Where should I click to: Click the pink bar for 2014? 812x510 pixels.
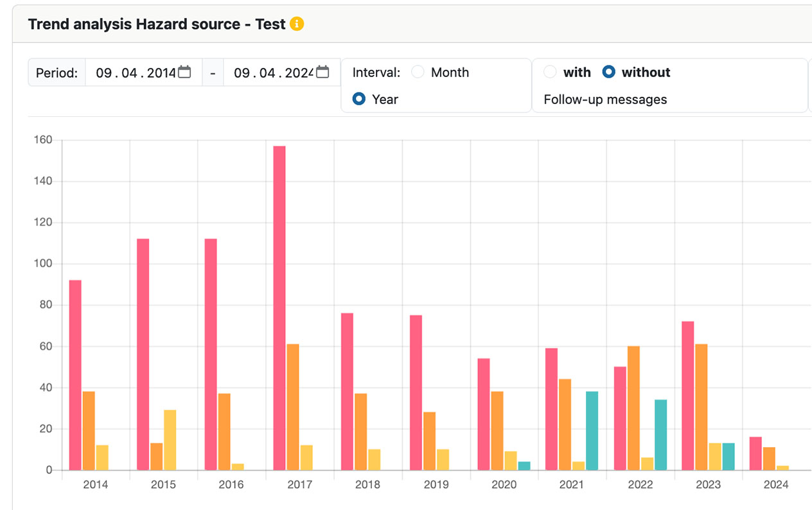tap(75, 375)
